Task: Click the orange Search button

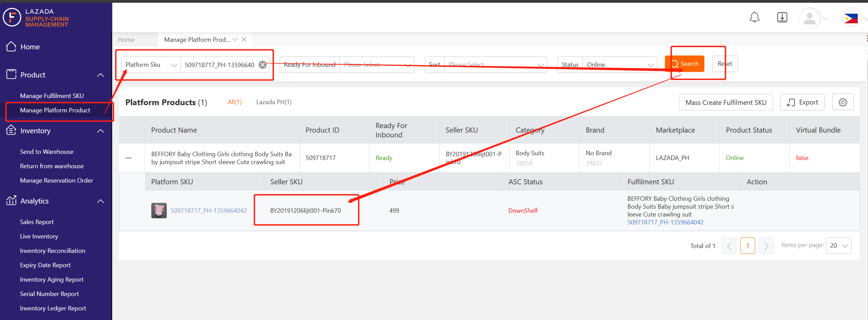Action: [x=684, y=64]
